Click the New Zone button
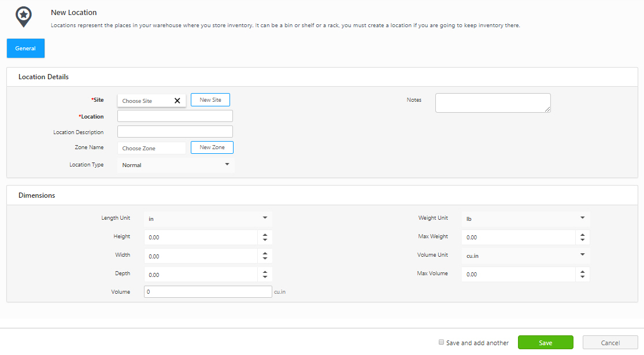 click(212, 147)
